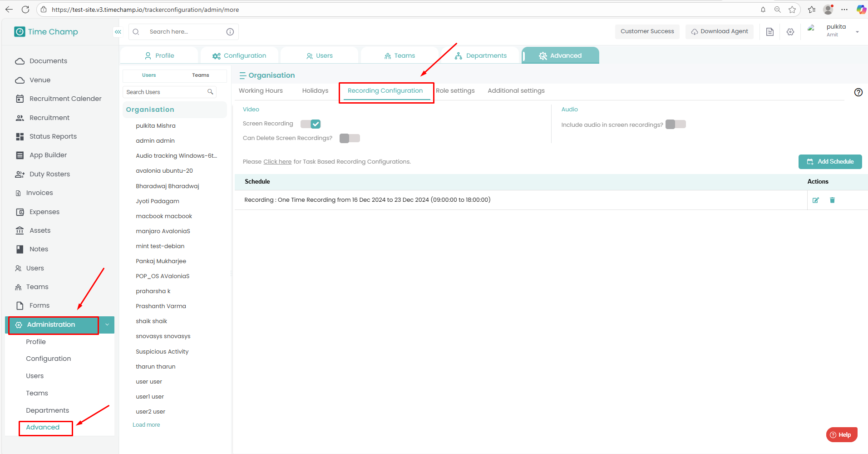Open Configuration under Administration

pyautogui.click(x=49, y=359)
